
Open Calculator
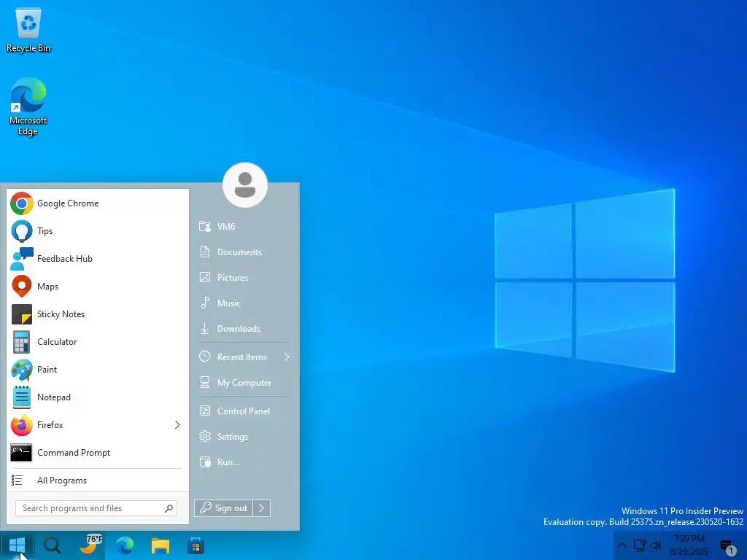[98, 341]
